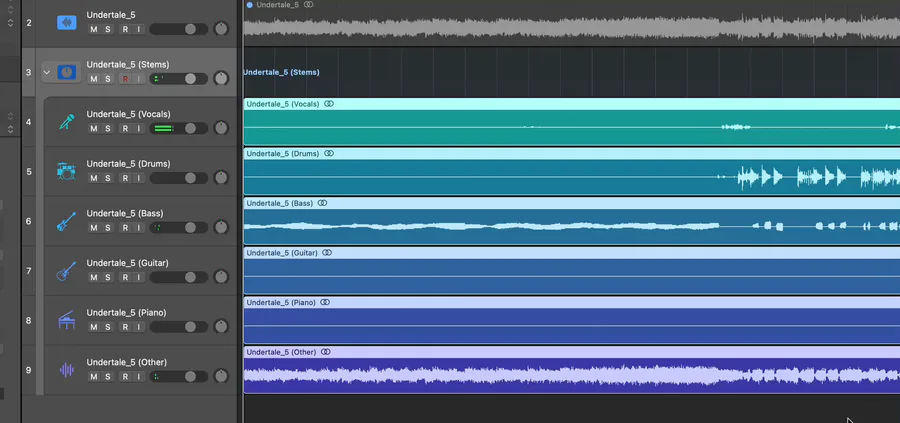Select the Undertale_5 (Piano) track name
The height and width of the screenshot is (423, 900).
pyautogui.click(x=126, y=312)
